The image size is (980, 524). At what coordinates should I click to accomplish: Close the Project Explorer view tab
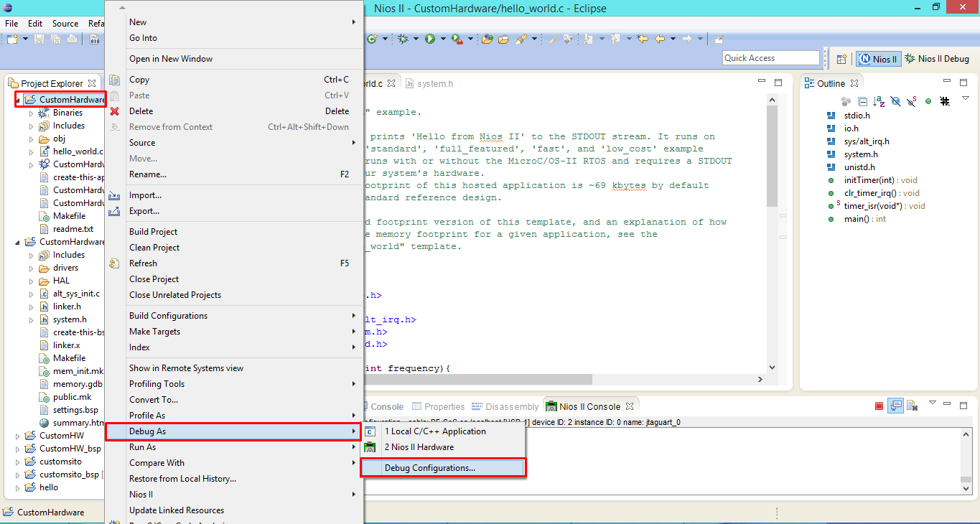pyautogui.click(x=91, y=84)
